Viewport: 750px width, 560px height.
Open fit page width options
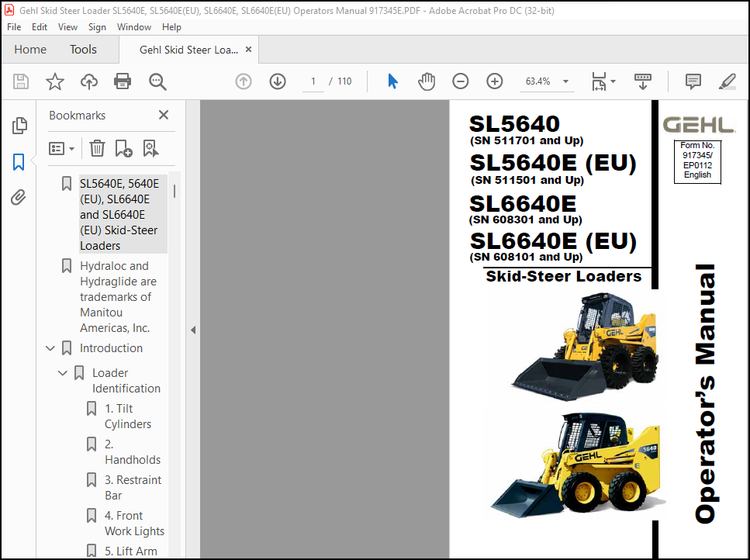tap(599, 81)
